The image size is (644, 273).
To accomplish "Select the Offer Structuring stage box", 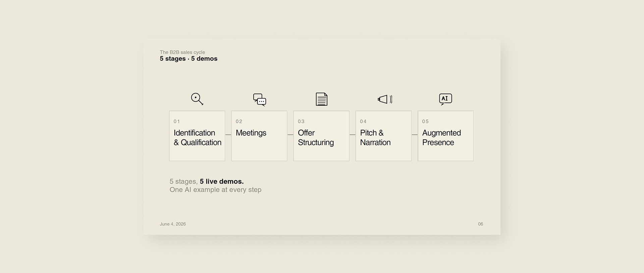I will (x=321, y=136).
